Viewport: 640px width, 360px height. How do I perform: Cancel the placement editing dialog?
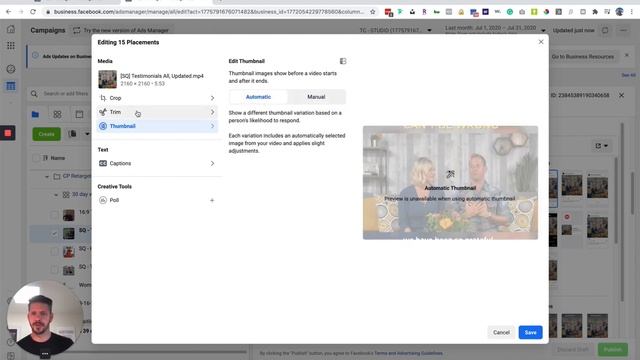pos(501,332)
